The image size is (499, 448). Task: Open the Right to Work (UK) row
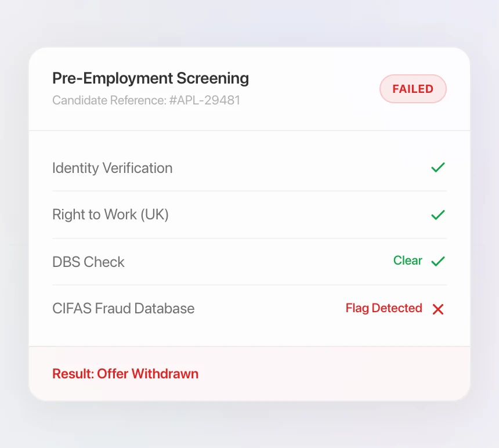coord(249,215)
